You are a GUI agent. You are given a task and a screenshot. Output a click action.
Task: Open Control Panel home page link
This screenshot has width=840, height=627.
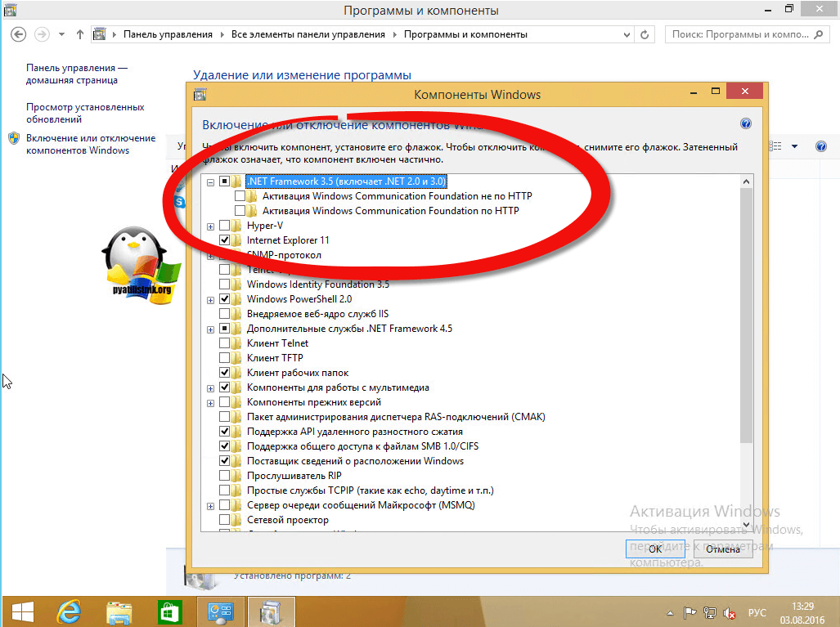click(x=77, y=74)
